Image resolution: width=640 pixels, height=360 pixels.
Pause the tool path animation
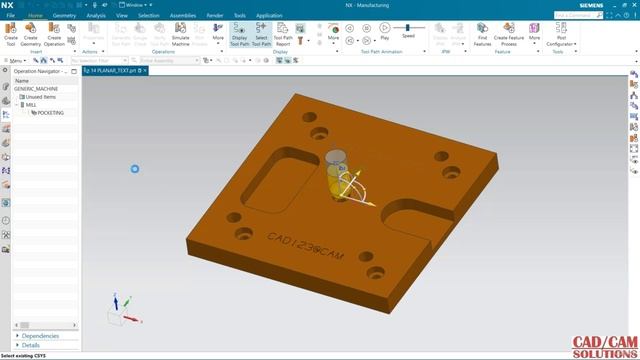(x=367, y=28)
